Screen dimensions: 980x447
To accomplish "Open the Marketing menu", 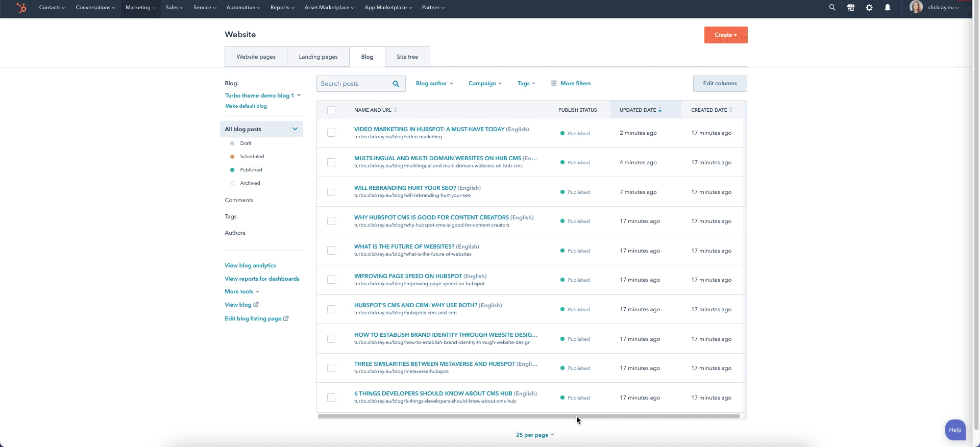I will 140,8.
